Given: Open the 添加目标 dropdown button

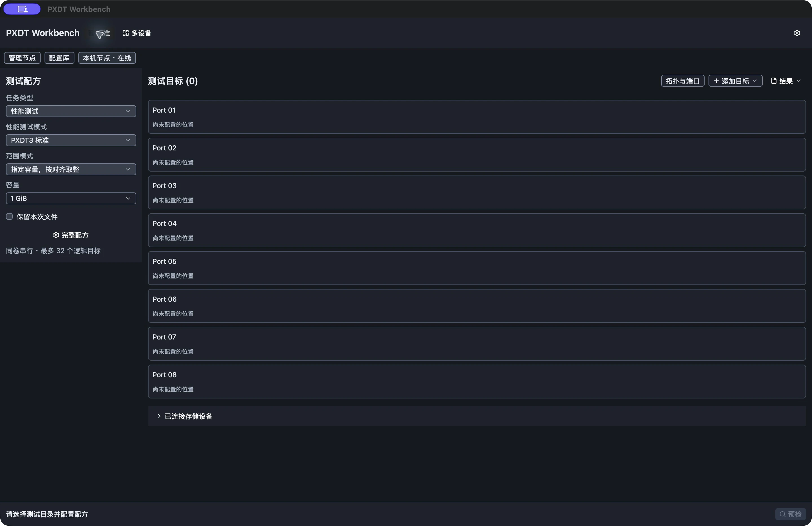Looking at the screenshot, I should point(736,81).
